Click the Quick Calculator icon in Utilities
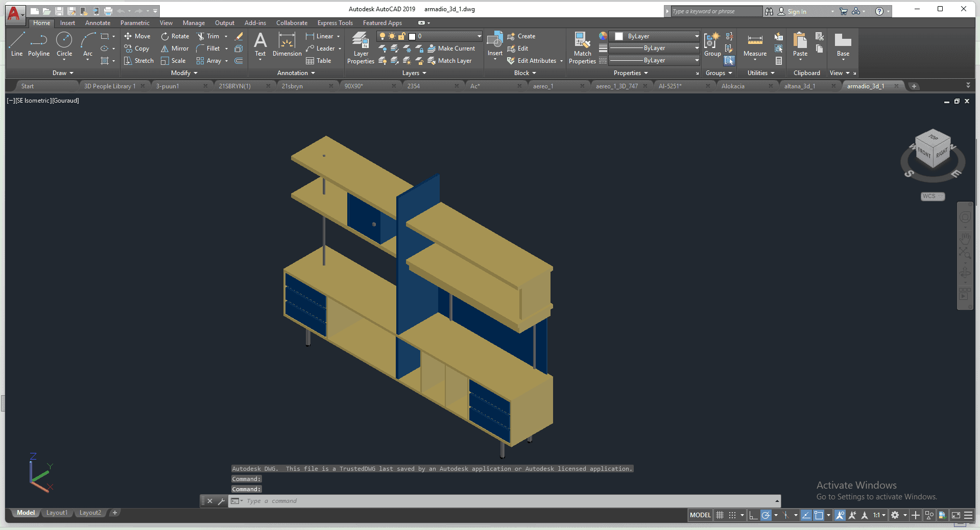Screen dimensions: 980x530 [x=779, y=61]
